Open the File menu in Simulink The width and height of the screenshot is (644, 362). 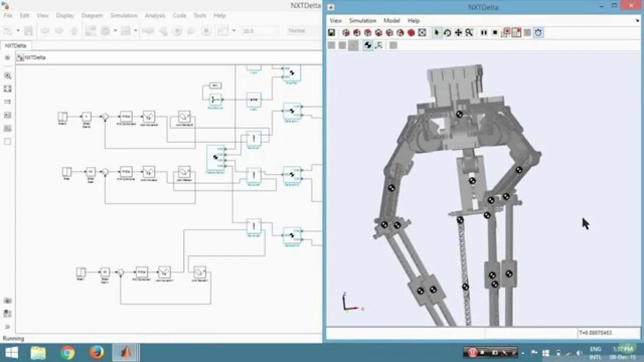[x=8, y=16]
